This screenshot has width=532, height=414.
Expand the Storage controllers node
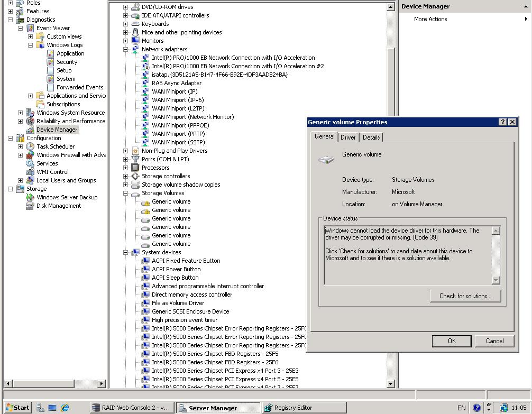[x=126, y=176]
